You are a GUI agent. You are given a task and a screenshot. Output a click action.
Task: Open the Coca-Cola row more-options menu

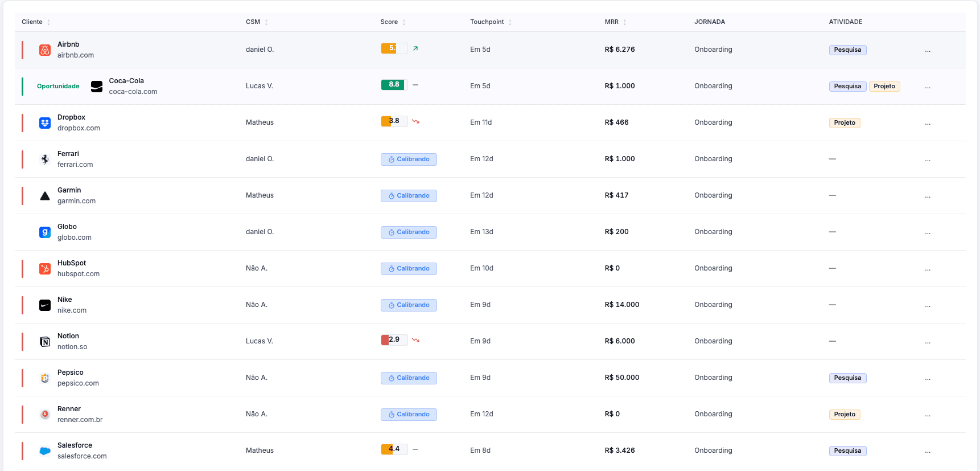pyautogui.click(x=928, y=87)
